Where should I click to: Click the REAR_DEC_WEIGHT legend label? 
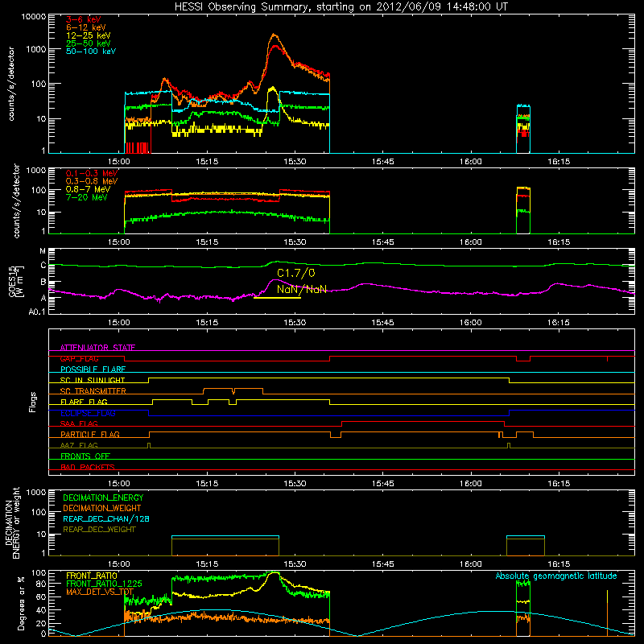[99, 530]
